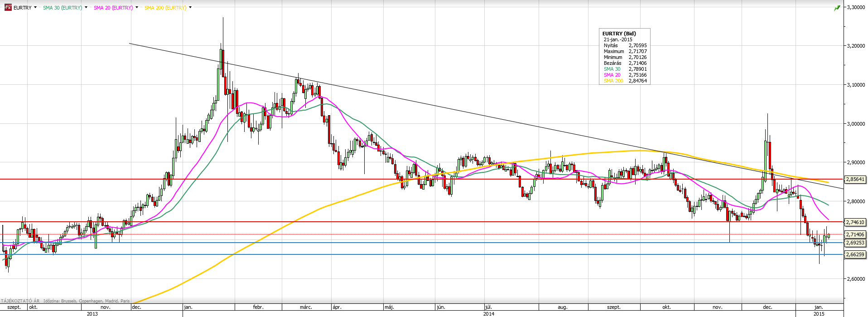Click the 2,85641 red line price tag
Image resolution: width=868 pixels, height=317 pixels.
point(855,180)
